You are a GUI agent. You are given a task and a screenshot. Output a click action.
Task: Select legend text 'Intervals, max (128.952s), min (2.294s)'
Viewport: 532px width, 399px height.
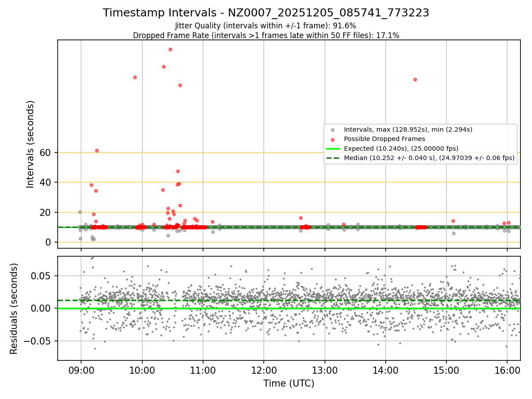[408, 129]
